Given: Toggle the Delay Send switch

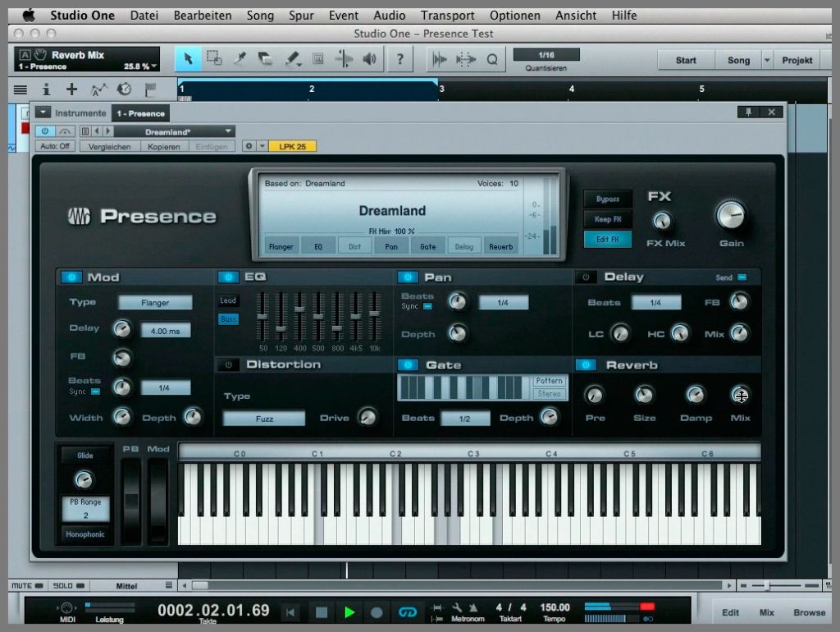Looking at the screenshot, I should pos(742,277).
